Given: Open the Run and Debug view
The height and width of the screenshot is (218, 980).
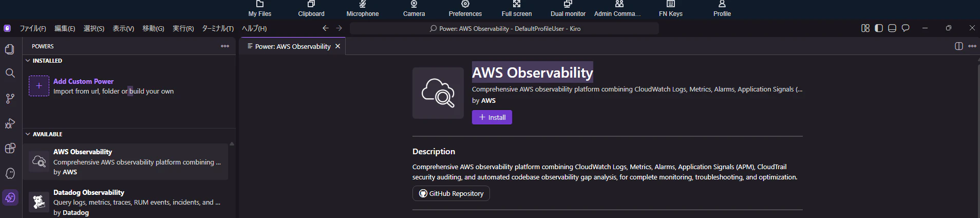Looking at the screenshot, I should pyautogui.click(x=10, y=123).
